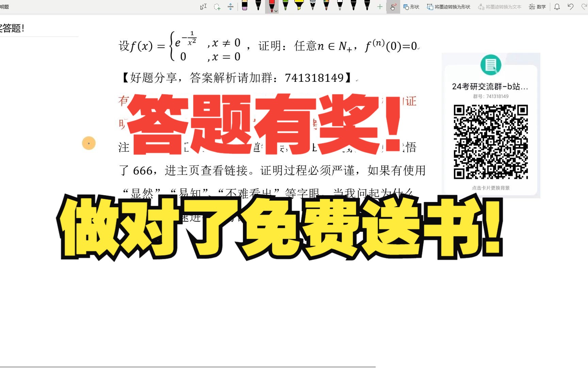
Task: Click 将墨迹转换为文本 ink to text
Action: (x=500, y=7)
